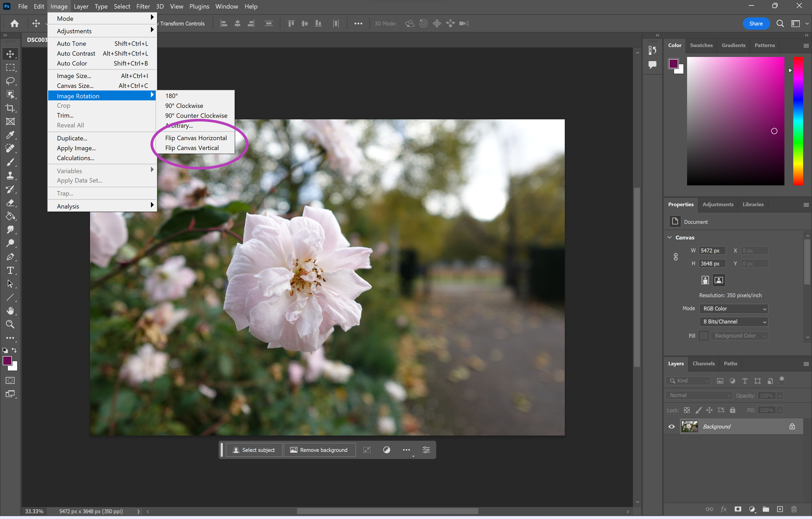Viewport: 812px width, 519px height.
Task: Expand the Adjustments submenu
Action: pyautogui.click(x=102, y=31)
